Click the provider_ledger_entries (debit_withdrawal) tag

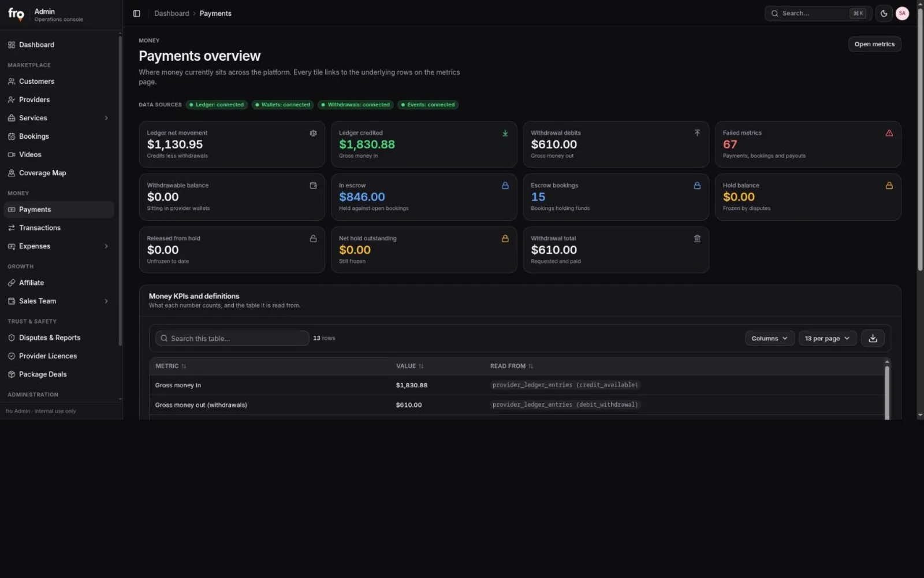[565, 405]
